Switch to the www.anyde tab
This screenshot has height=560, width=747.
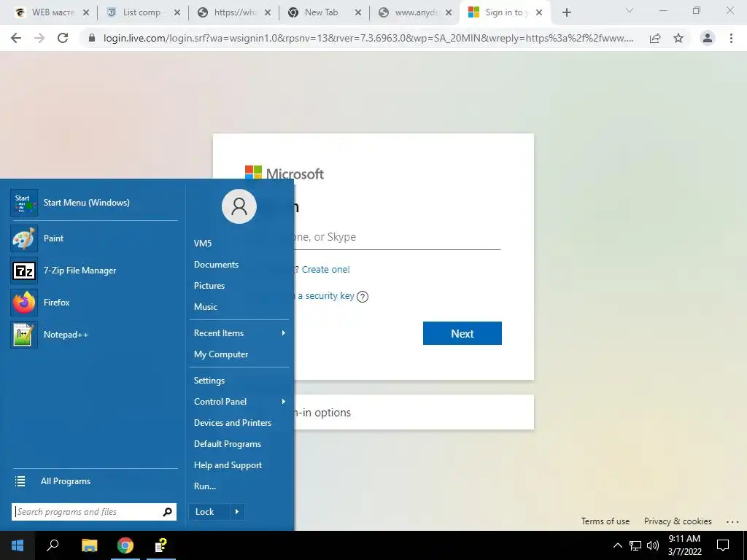pos(414,12)
